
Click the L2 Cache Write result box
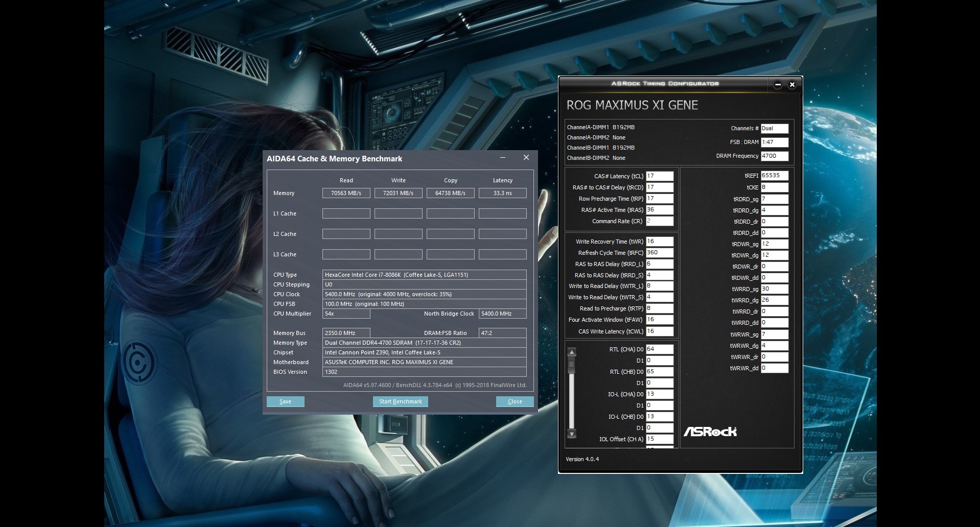(398, 234)
